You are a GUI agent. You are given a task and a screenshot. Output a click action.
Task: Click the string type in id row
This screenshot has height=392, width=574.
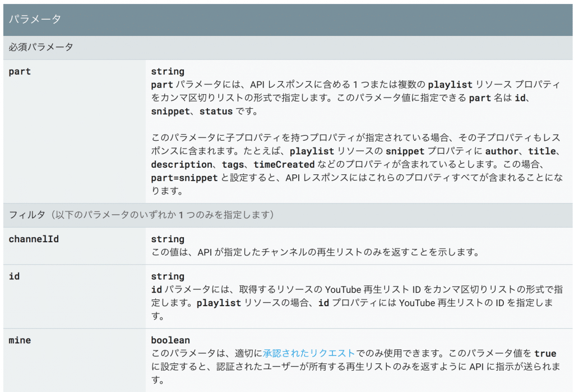pyautogui.click(x=168, y=276)
